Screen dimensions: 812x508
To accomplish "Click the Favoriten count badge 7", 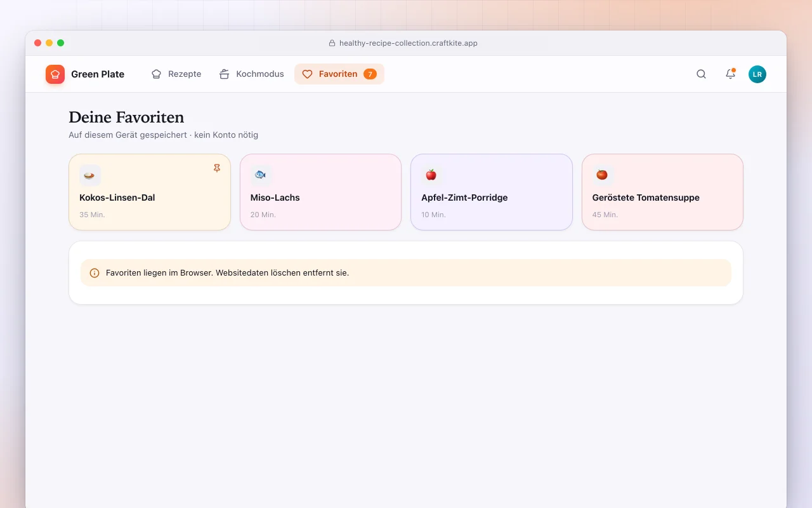I will pos(370,74).
